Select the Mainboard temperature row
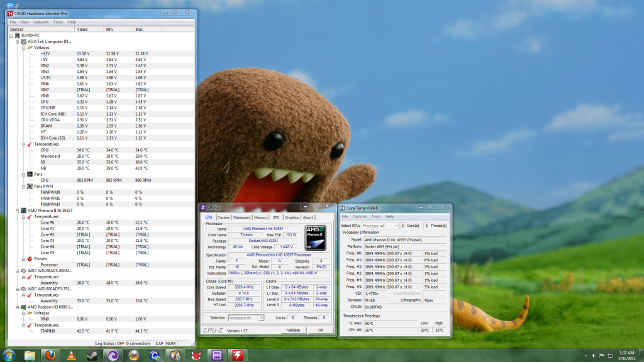The image size is (644, 362). click(101, 156)
